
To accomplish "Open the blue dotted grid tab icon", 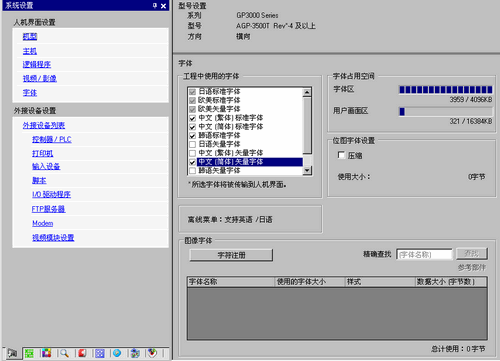I will [100, 353].
